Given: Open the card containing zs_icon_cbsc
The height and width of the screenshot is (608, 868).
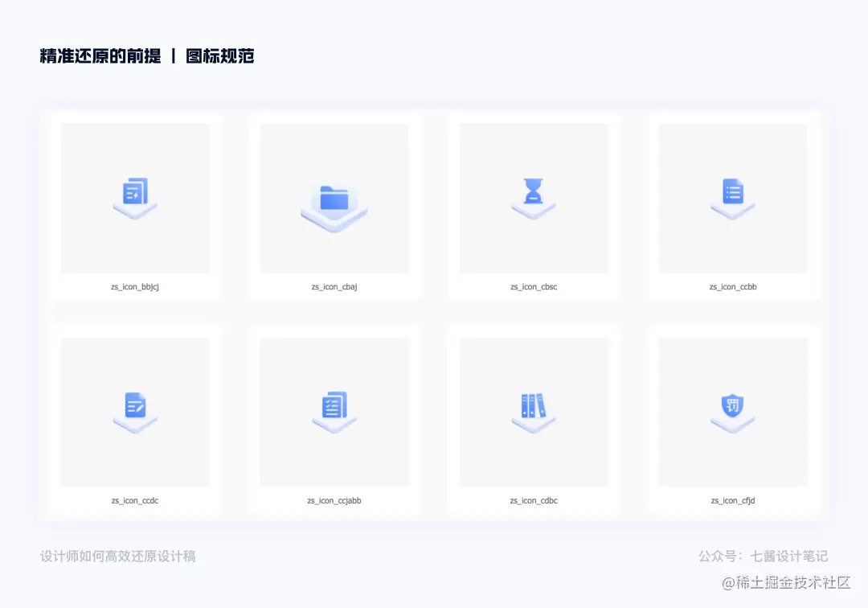Looking at the screenshot, I should 533,203.
